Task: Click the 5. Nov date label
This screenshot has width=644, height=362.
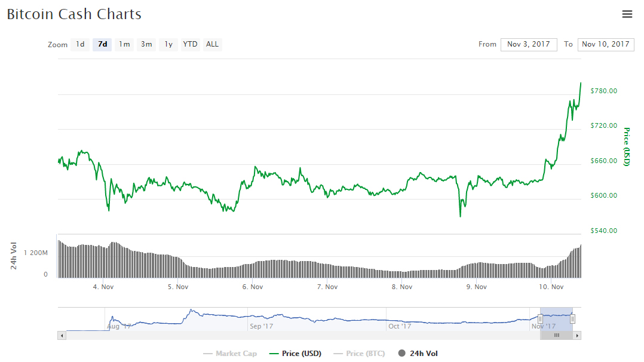Action: [x=178, y=287]
